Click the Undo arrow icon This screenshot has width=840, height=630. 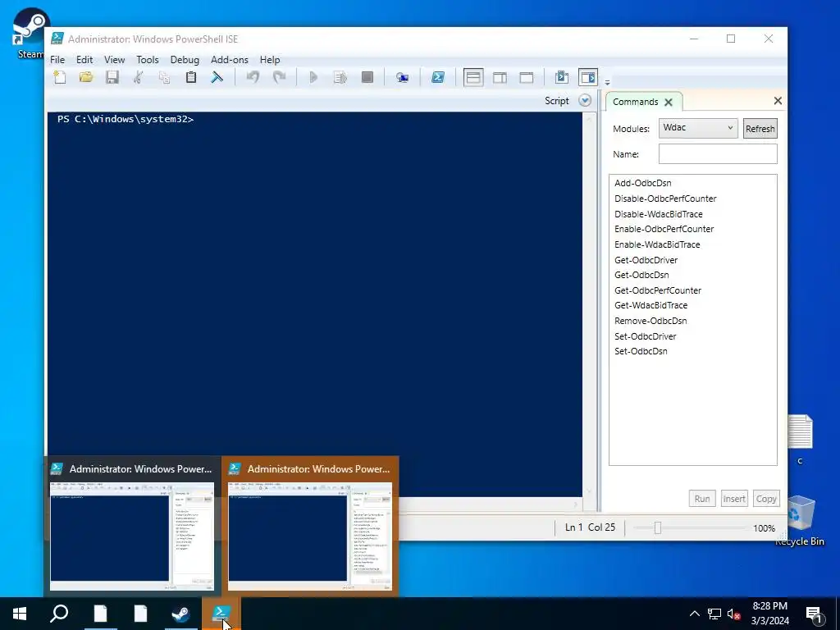(x=253, y=77)
